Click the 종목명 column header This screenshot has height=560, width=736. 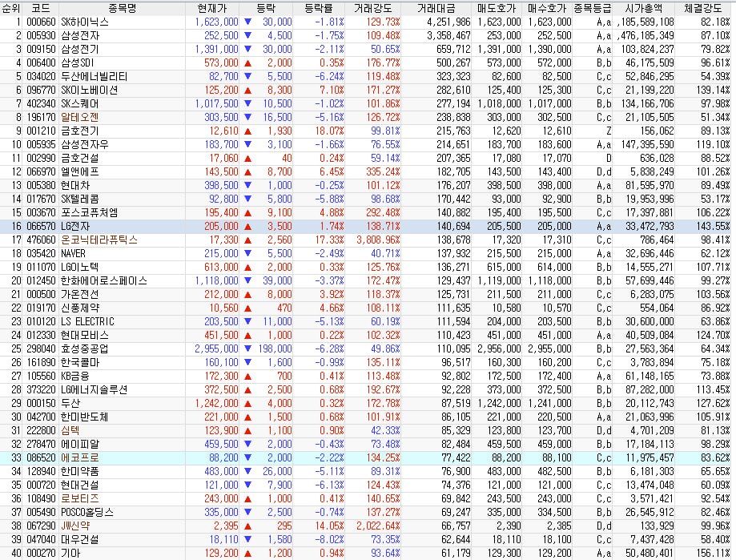coord(122,8)
